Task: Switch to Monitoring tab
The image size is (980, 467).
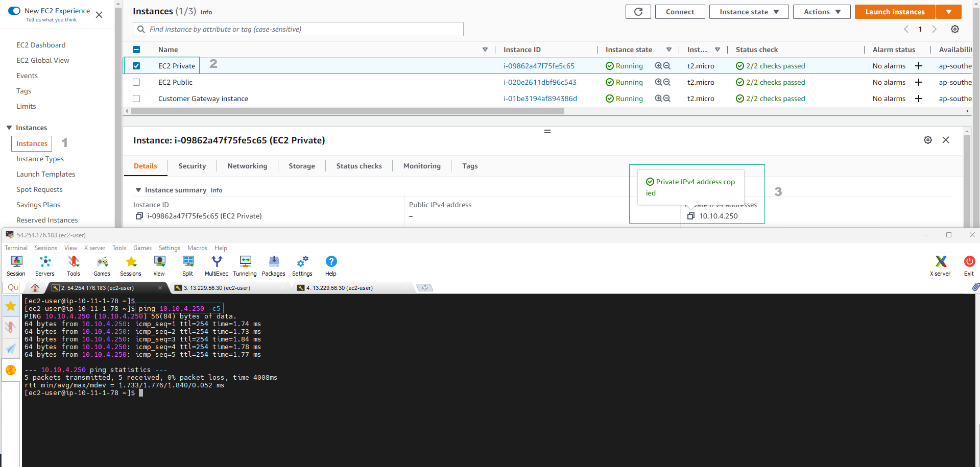Action: (x=422, y=166)
